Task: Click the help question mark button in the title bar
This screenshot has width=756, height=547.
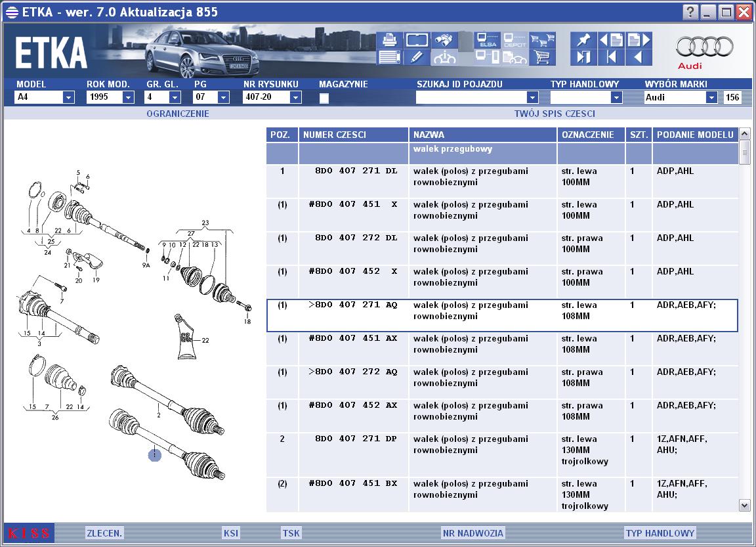Action: coord(690,12)
